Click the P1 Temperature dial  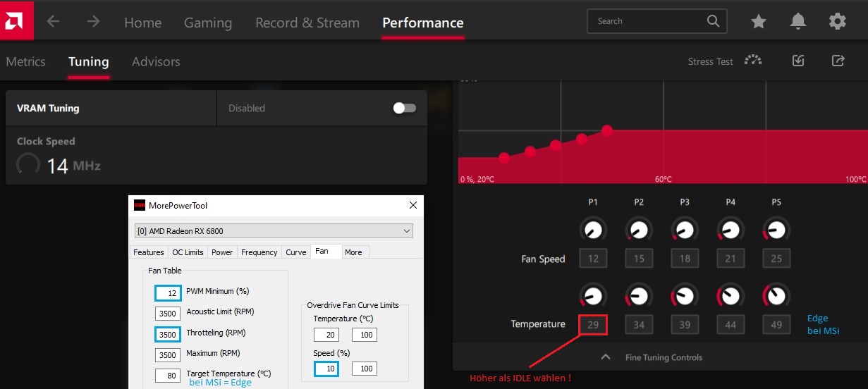[593, 295]
